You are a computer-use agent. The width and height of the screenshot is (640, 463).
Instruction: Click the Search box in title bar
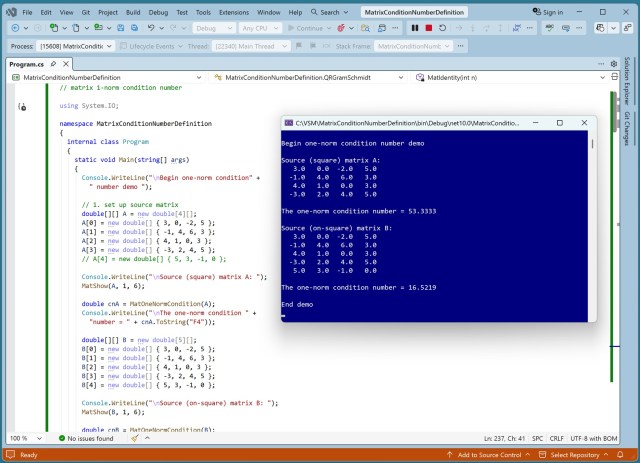tap(326, 12)
